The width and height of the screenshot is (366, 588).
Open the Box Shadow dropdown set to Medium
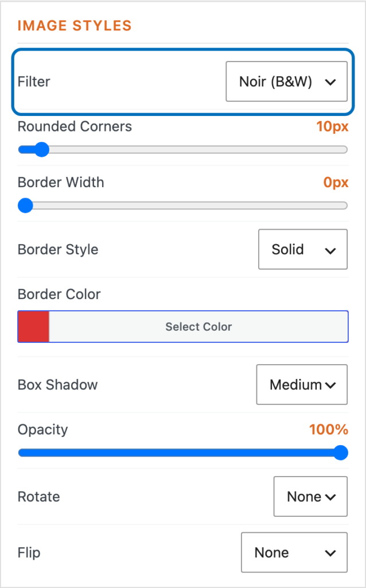click(302, 384)
